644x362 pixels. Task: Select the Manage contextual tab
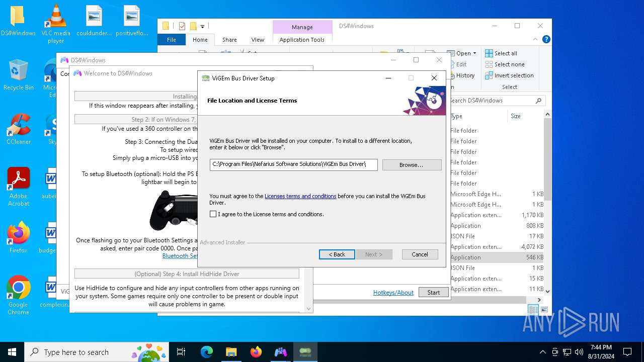302,27
